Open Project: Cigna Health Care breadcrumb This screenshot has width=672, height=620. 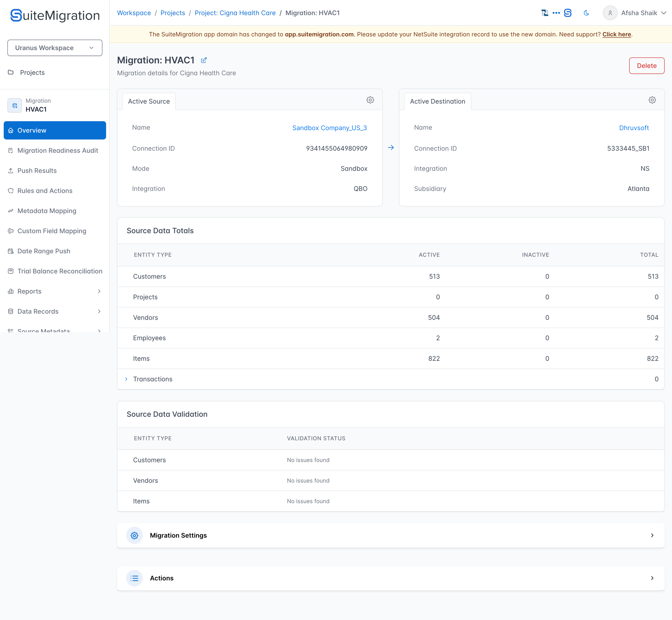[235, 13]
